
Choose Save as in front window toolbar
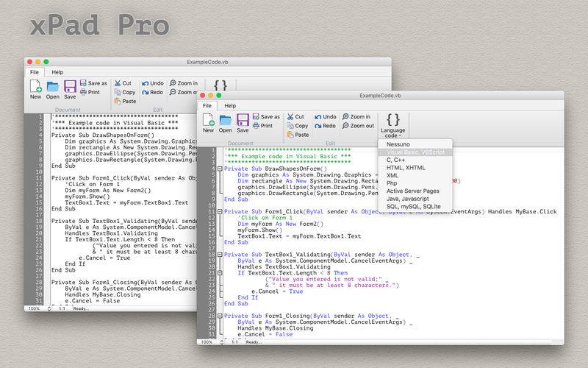(x=266, y=116)
